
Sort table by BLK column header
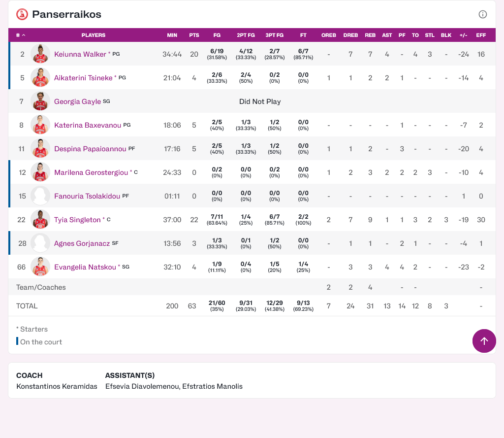pyautogui.click(x=446, y=35)
